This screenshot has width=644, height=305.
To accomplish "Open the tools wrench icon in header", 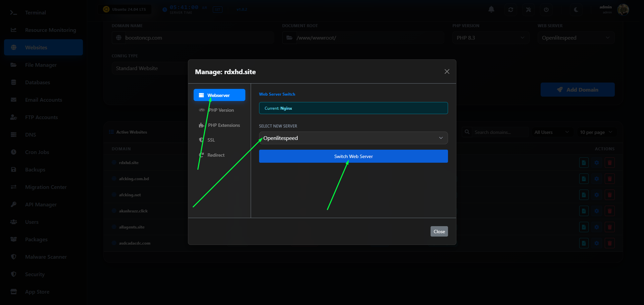I will point(528,10).
